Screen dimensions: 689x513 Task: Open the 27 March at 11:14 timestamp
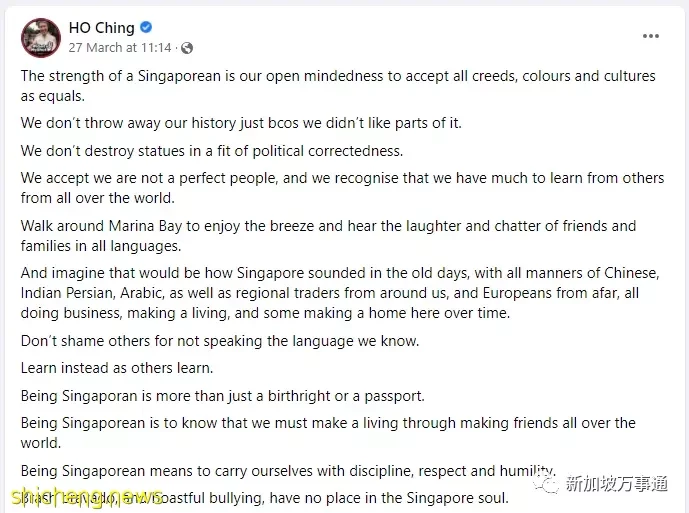tap(120, 47)
